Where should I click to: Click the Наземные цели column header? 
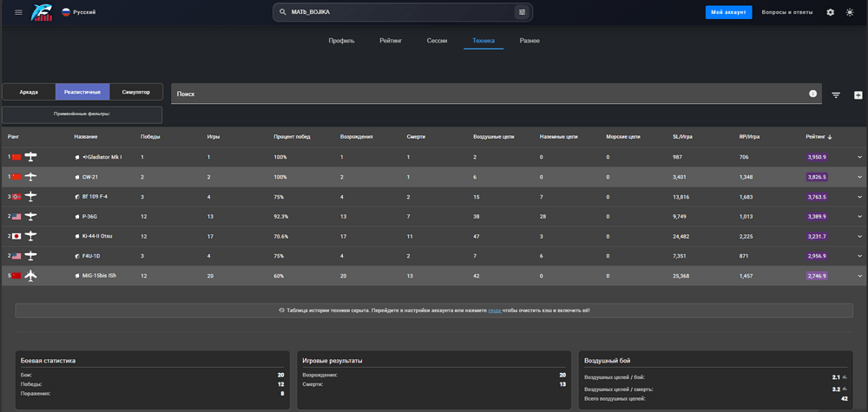(558, 136)
